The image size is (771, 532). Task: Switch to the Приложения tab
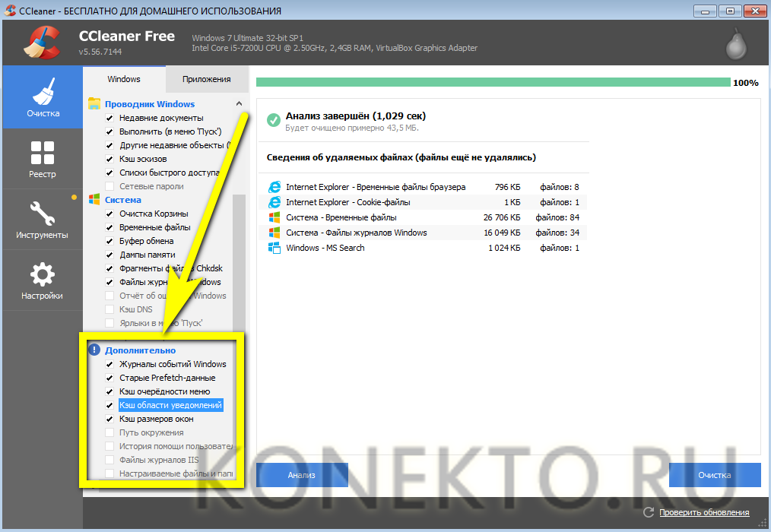tap(206, 79)
